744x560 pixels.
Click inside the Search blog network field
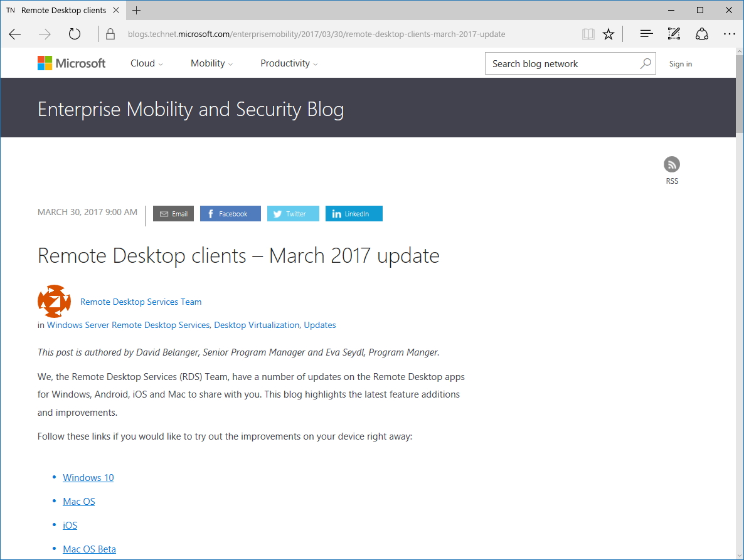pos(558,63)
